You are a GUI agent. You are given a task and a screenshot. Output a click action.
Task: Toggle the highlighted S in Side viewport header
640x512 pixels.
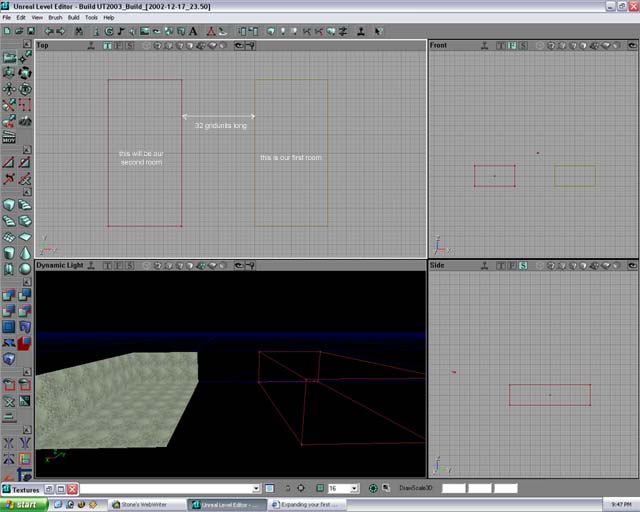coord(523,266)
